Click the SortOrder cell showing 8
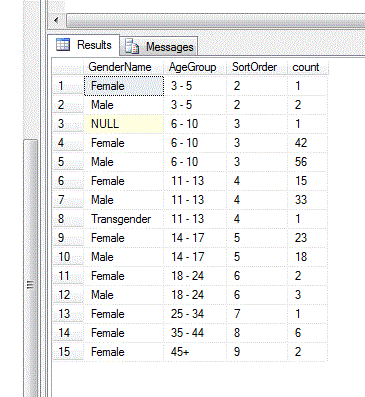Image resolution: width=365 pixels, height=397 pixels. tap(257, 333)
